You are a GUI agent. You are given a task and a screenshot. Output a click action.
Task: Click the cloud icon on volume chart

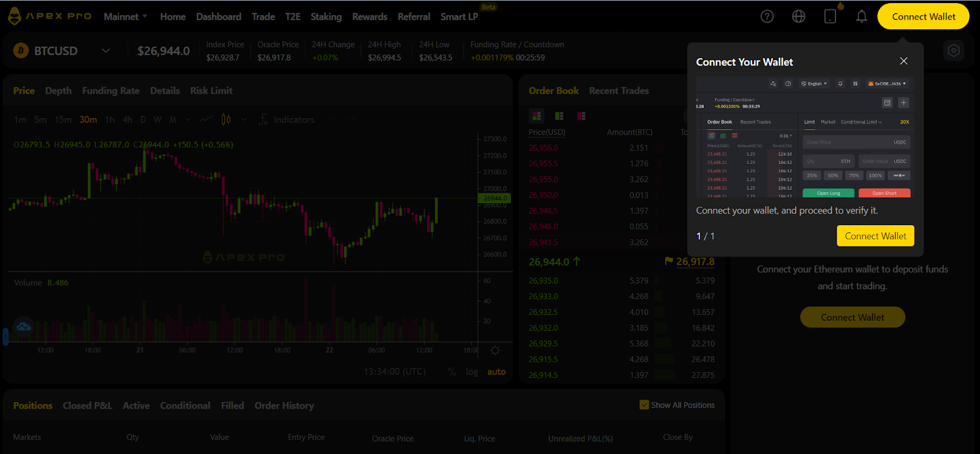pos(24,327)
